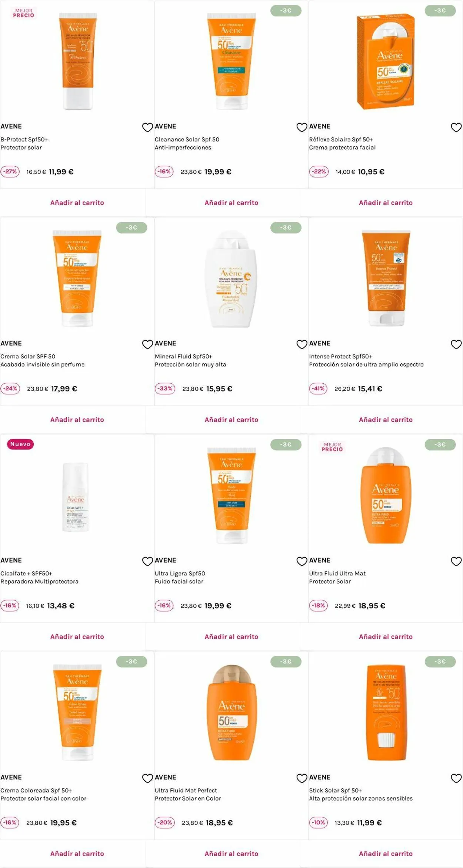Favorite Crema Coloreada Spf 50+ heart icon
This screenshot has height=868, width=463.
tap(147, 778)
